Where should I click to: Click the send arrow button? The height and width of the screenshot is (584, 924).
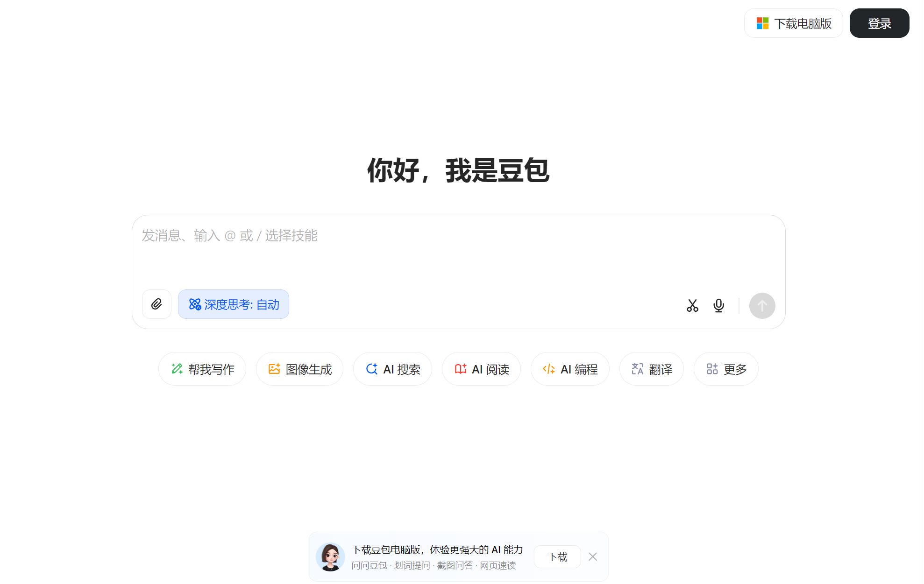pyautogui.click(x=762, y=306)
